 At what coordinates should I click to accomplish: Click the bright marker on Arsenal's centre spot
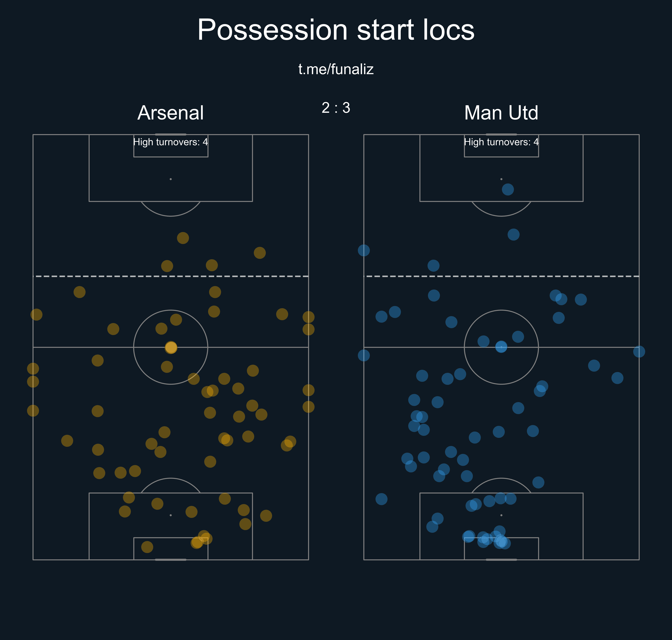click(x=171, y=347)
